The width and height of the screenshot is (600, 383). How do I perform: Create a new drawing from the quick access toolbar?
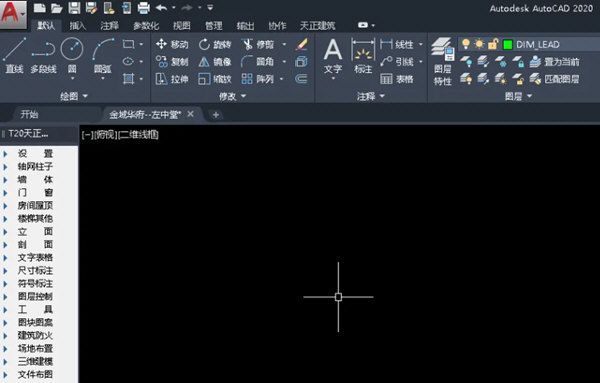[39, 8]
